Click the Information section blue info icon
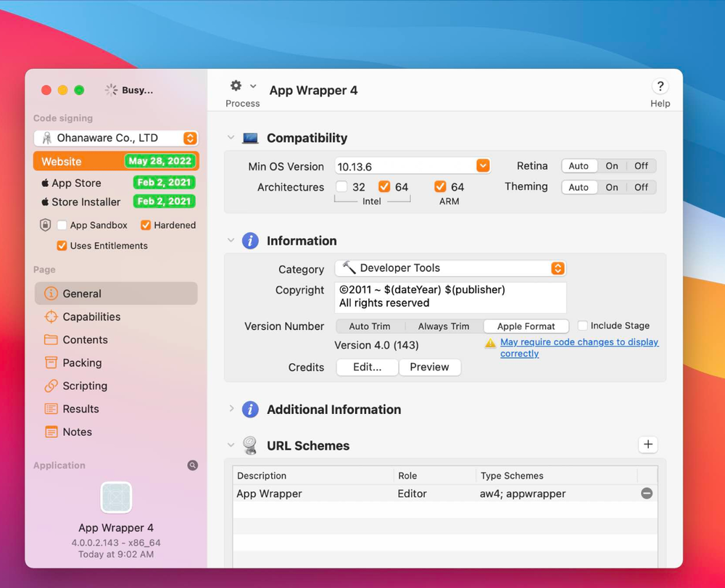This screenshot has height=588, width=725. pos(250,241)
